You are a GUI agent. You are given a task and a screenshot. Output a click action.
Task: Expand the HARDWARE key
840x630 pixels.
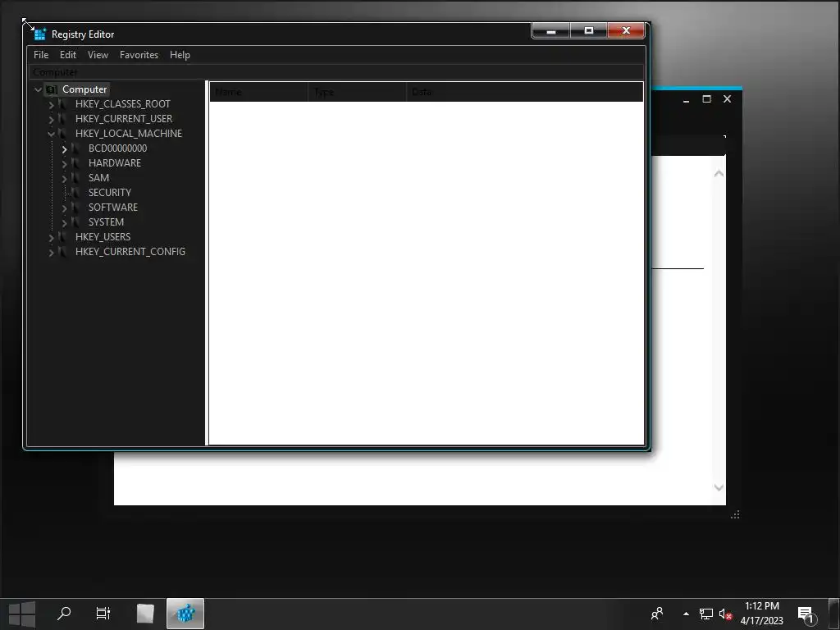click(x=64, y=163)
